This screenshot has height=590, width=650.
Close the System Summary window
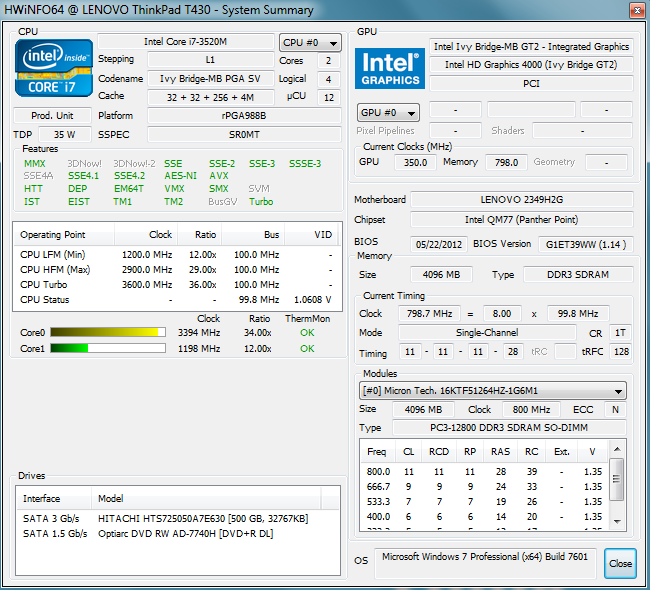click(x=637, y=10)
